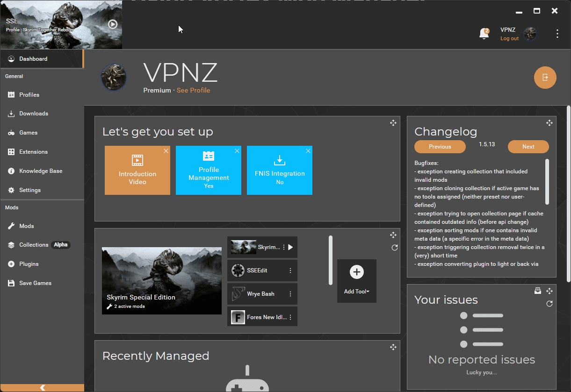
Task: Toggle the Profile Management tile
Action: tap(209, 170)
